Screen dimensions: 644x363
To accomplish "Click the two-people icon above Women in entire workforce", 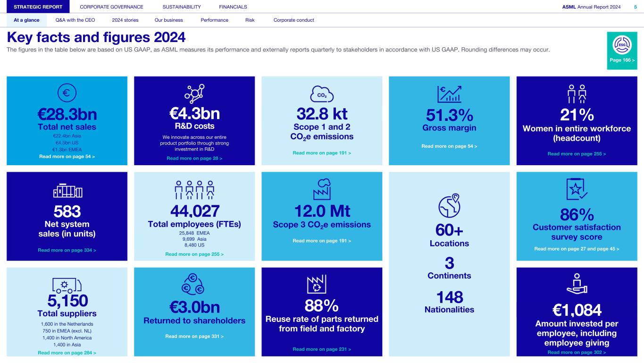I will coord(577,94).
